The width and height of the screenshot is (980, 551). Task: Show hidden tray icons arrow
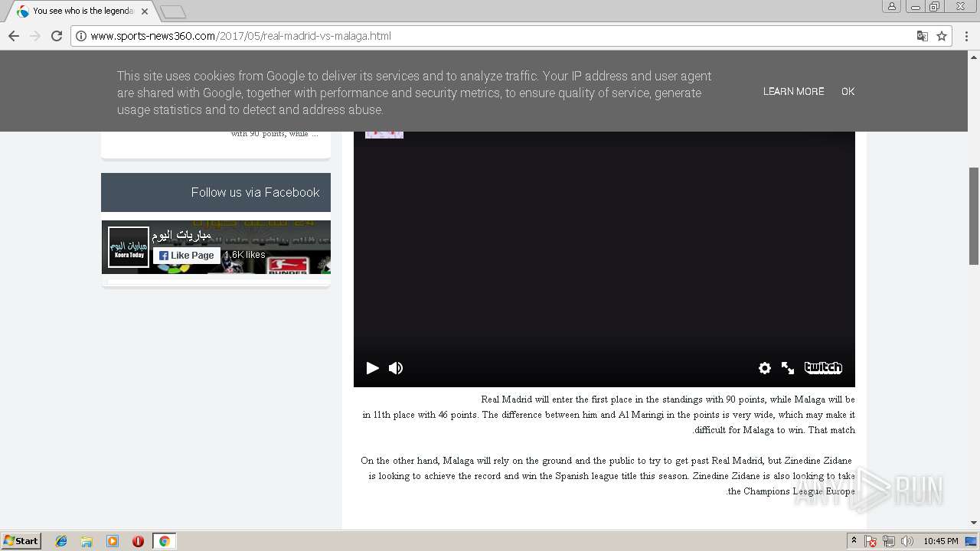click(854, 541)
